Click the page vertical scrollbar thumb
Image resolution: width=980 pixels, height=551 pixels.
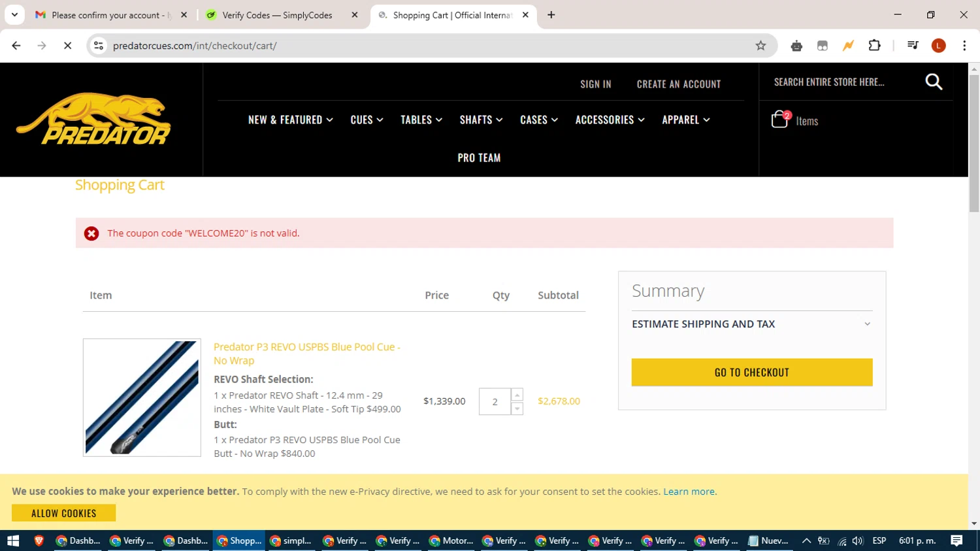tap(974, 144)
